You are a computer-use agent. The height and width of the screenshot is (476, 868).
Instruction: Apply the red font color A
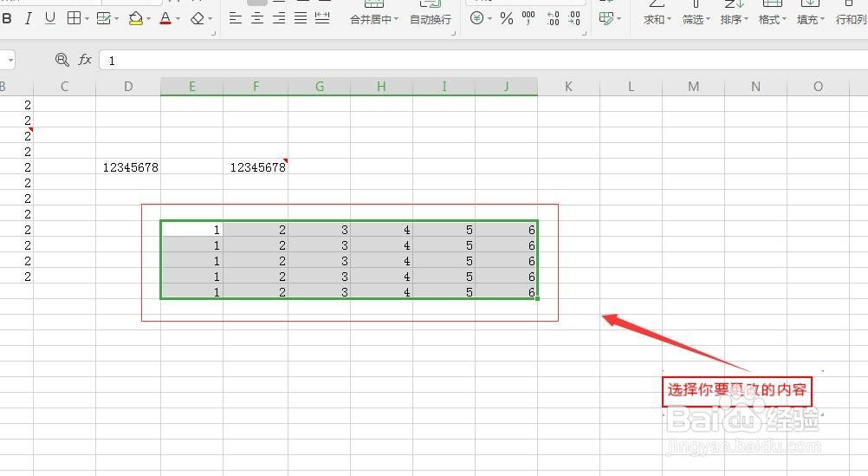point(165,19)
